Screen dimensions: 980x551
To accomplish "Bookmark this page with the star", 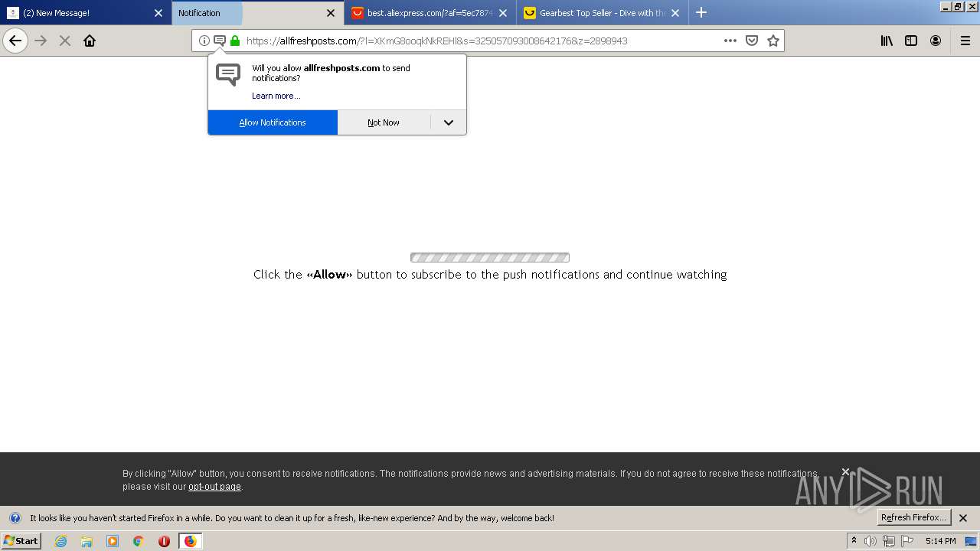I will pos(773,41).
